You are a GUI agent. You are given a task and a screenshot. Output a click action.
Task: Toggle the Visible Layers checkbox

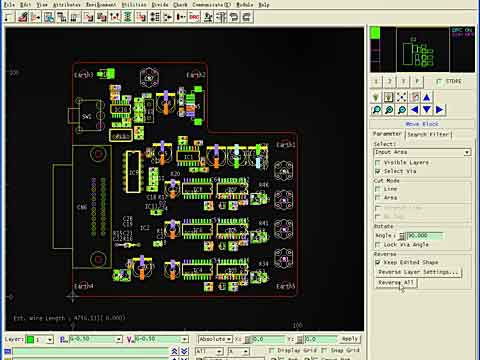click(x=378, y=163)
